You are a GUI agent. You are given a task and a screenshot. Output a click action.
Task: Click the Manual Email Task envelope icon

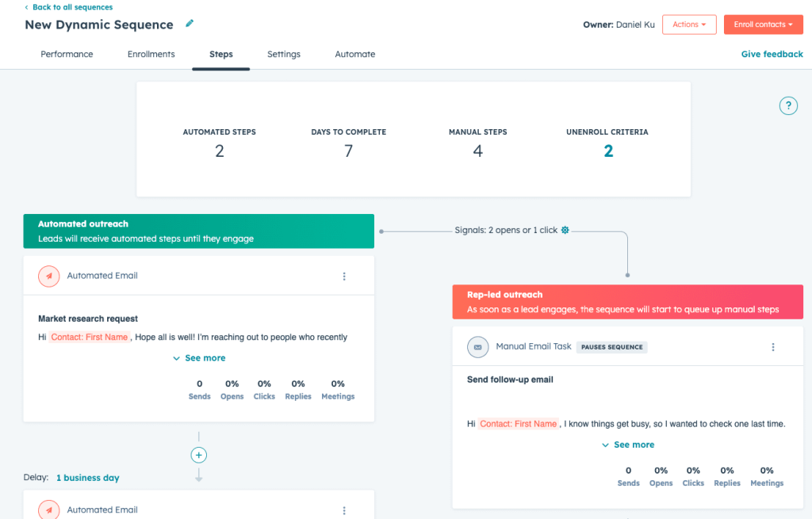477,347
